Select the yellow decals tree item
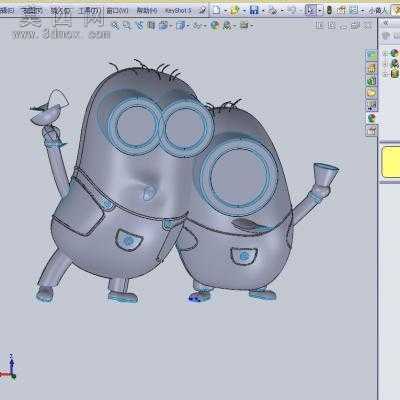Image resolution: width=400 pixels, height=400 pixels. coord(395,73)
